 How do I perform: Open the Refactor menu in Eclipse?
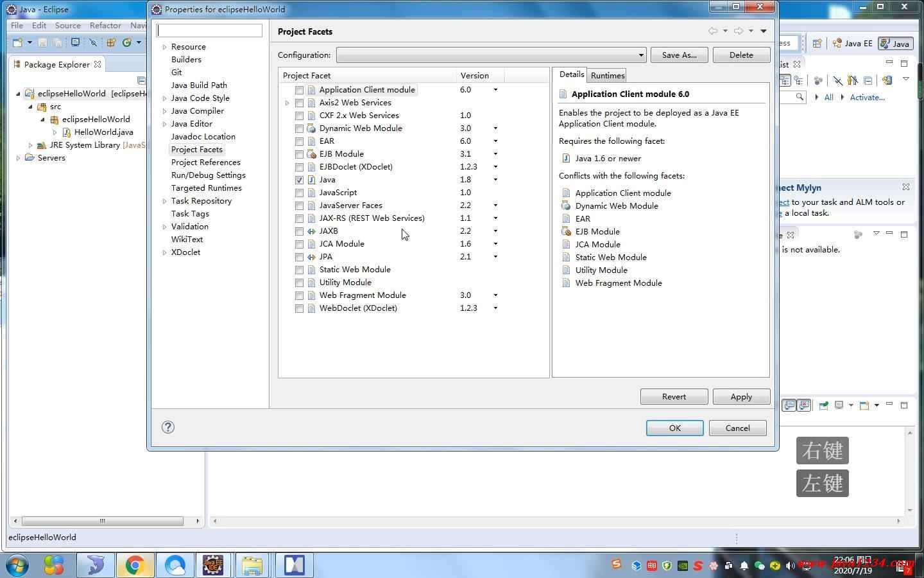pyautogui.click(x=105, y=26)
